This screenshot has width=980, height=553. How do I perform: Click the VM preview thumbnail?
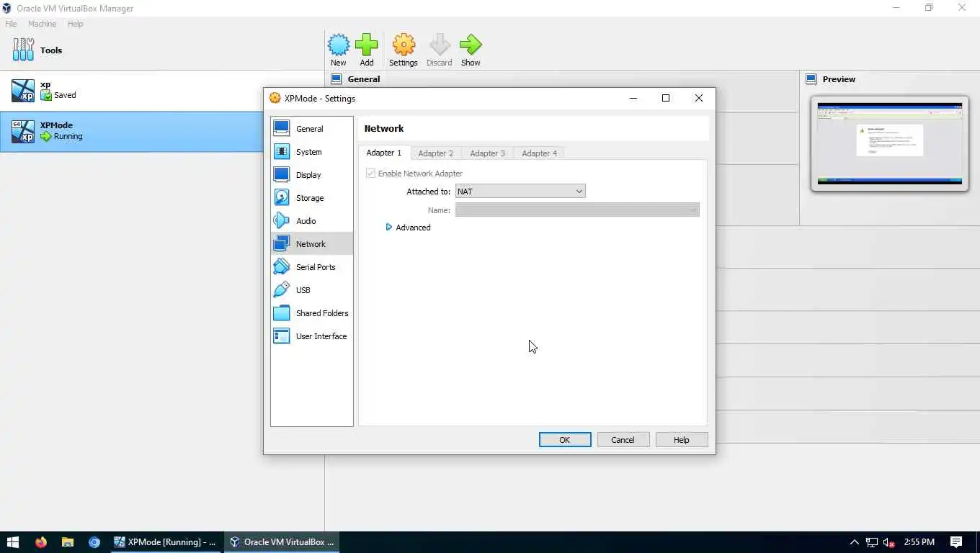coord(889,143)
